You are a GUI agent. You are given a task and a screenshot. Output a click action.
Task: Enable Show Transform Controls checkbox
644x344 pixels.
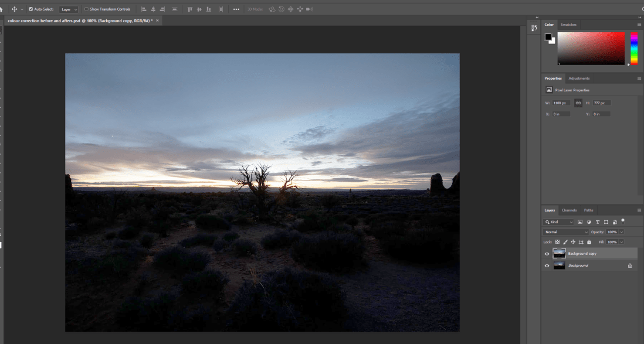pyautogui.click(x=86, y=9)
